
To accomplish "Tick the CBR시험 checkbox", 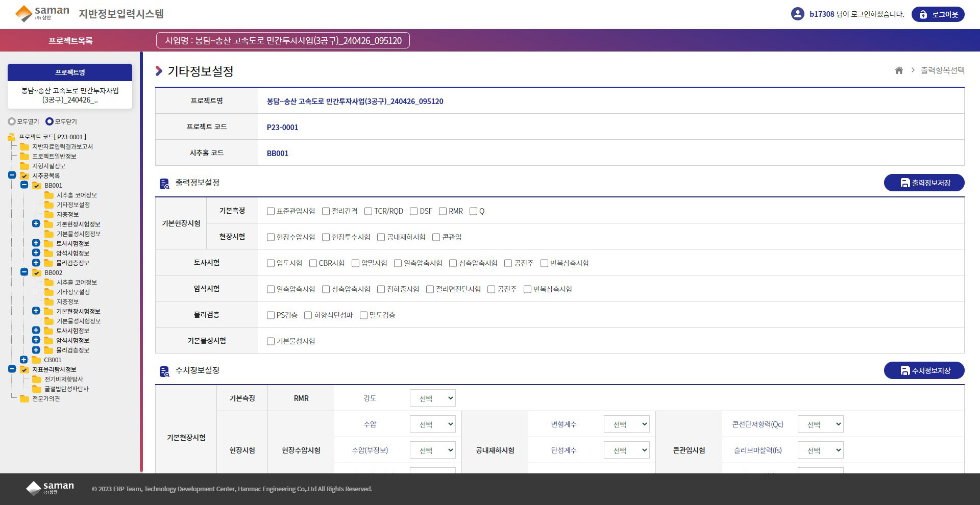I will click(x=313, y=263).
